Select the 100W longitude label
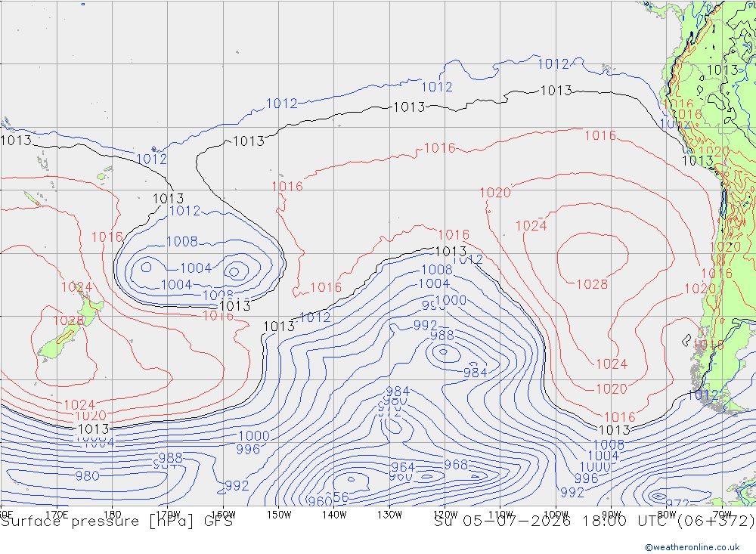The height and width of the screenshot is (554, 756). tap(556, 515)
